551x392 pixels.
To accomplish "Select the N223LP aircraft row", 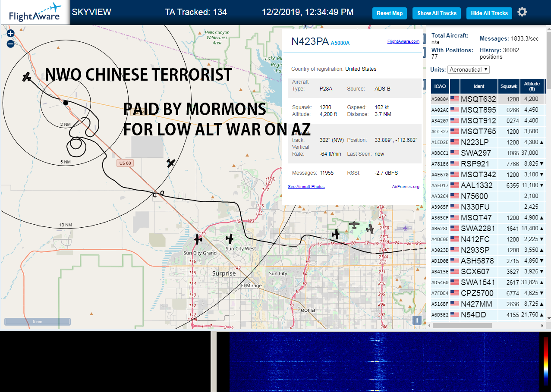I will click(488, 142).
